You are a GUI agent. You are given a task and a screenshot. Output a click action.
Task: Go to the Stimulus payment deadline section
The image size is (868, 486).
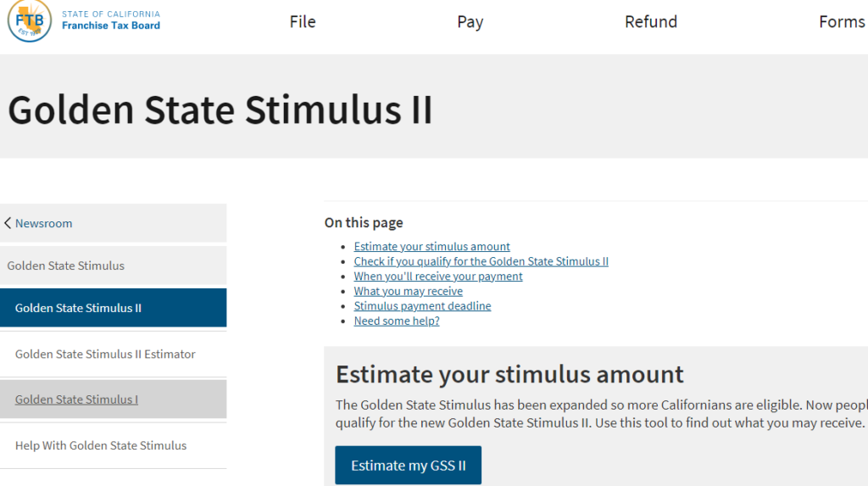422,306
